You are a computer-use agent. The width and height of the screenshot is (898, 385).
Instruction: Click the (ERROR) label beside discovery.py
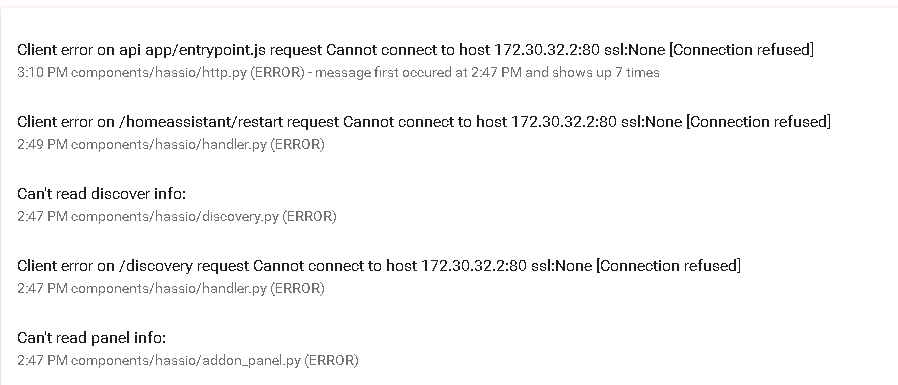pyautogui.click(x=309, y=217)
